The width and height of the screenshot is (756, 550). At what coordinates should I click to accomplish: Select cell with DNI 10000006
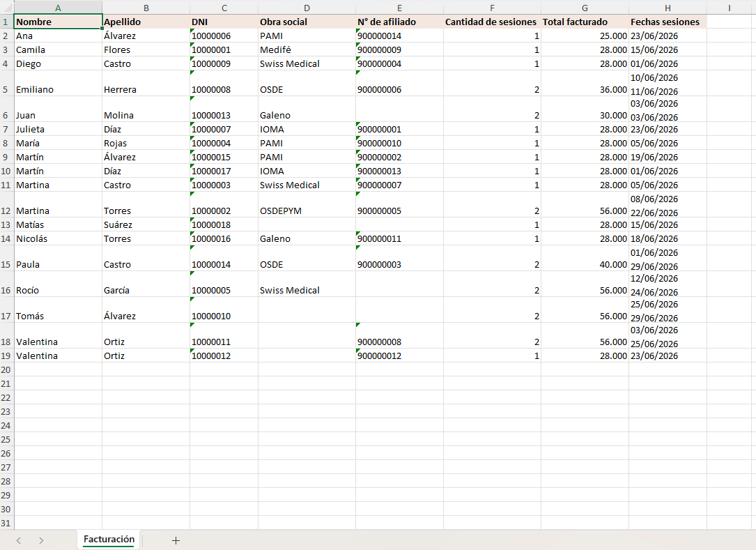[x=224, y=36]
